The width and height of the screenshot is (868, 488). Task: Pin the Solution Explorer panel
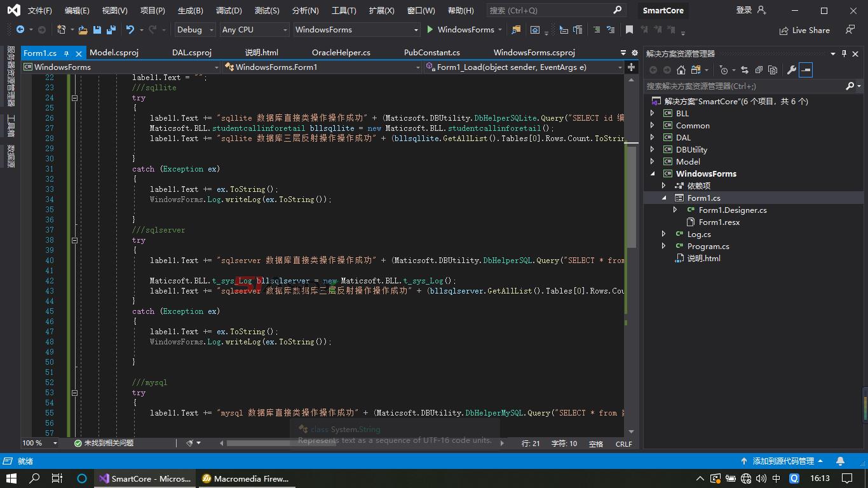(844, 54)
